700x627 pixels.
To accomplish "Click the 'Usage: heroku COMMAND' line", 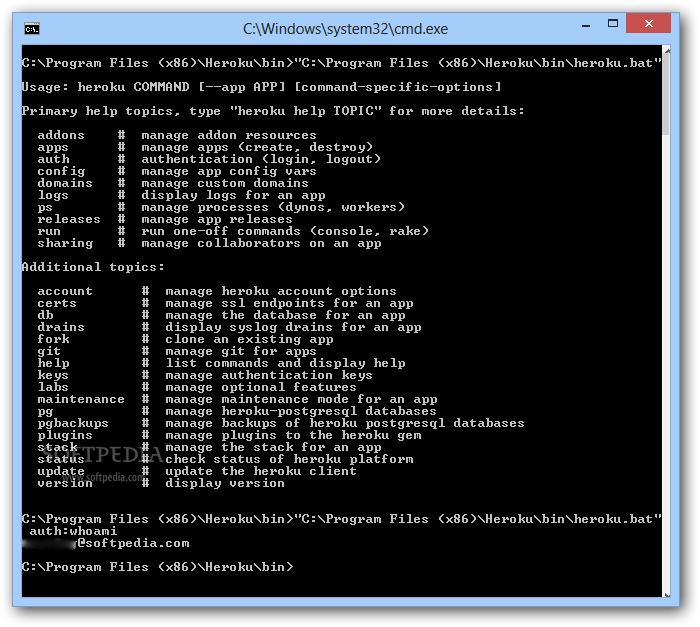I will [262, 87].
